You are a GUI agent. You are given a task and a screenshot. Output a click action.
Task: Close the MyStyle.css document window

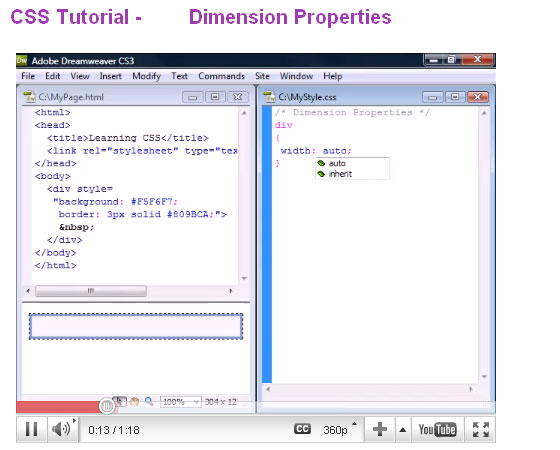[478, 97]
